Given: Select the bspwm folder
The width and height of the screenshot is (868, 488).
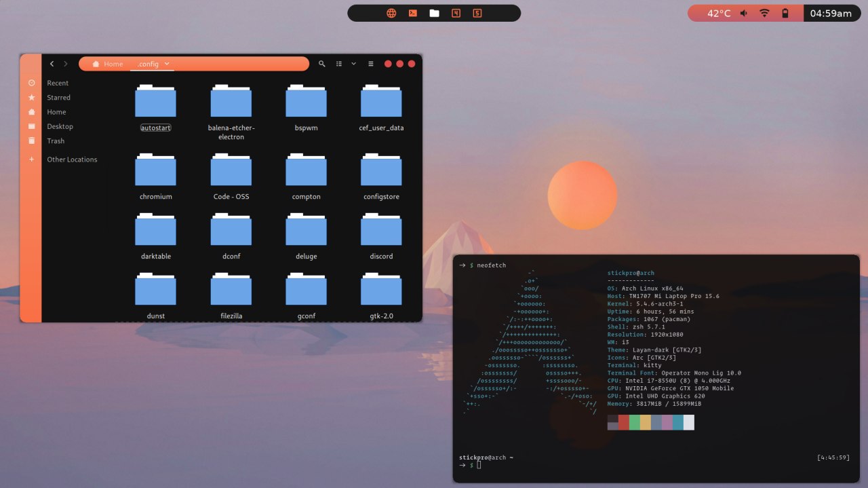Looking at the screenshot, I should coord(307,107).
